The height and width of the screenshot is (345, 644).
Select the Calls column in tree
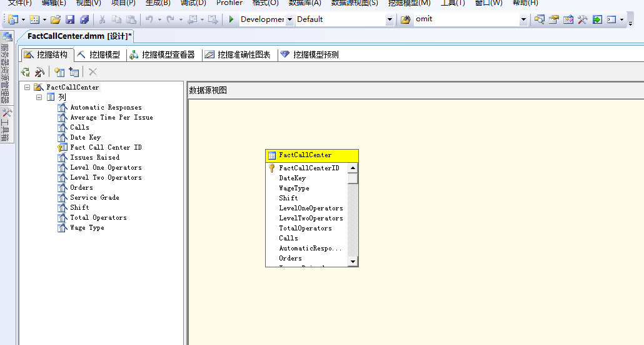[x=79, y=128]
